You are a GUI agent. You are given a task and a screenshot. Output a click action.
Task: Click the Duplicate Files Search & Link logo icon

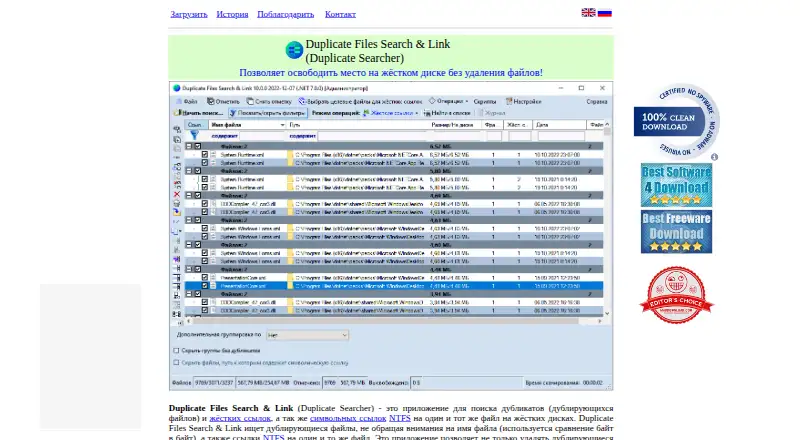point(294,50)
